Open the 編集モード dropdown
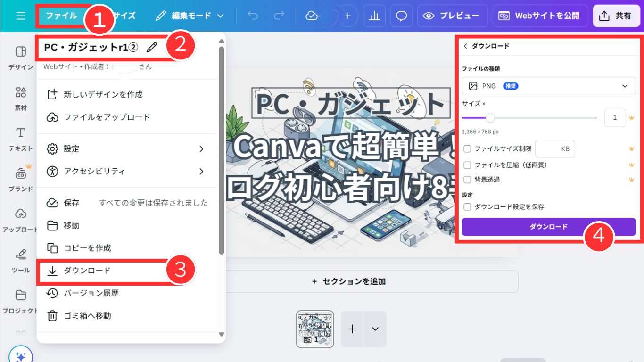644x362 pixels. [190, 16]
